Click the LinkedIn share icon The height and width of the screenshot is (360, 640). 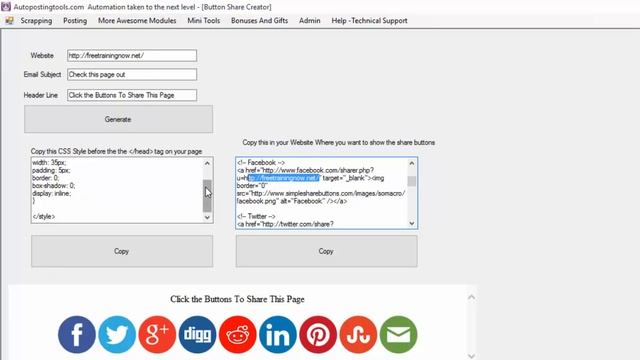coord(278,334)
